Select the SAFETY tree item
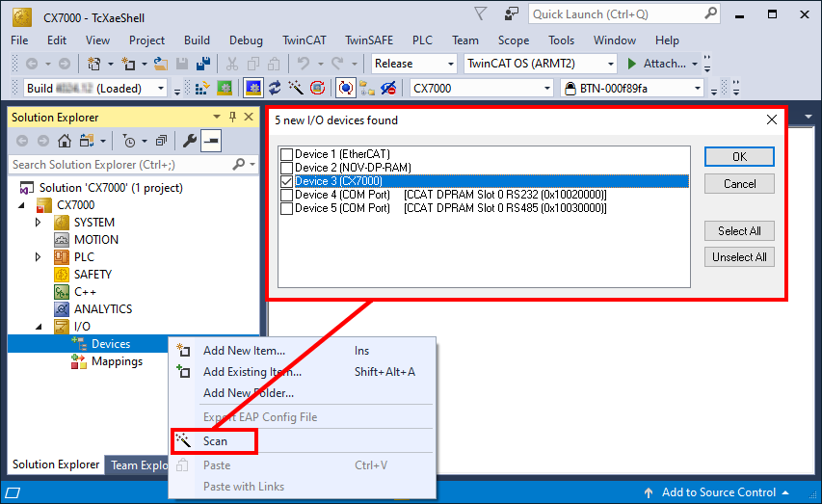 tap(93, 275)
